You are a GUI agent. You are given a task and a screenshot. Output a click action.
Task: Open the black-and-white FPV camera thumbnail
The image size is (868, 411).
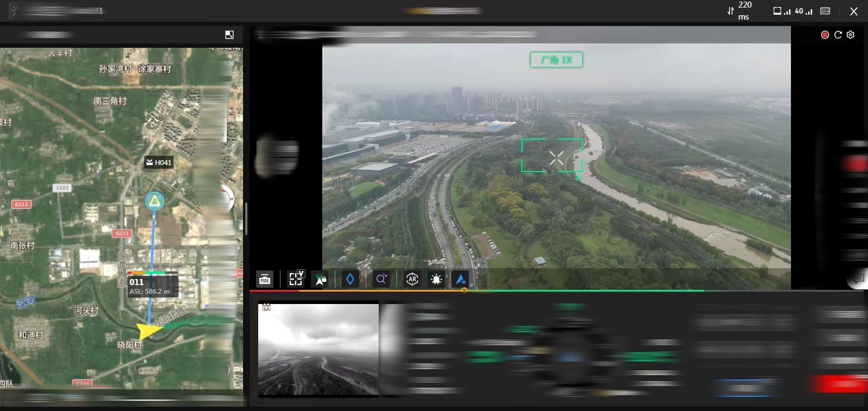[318, 349]
